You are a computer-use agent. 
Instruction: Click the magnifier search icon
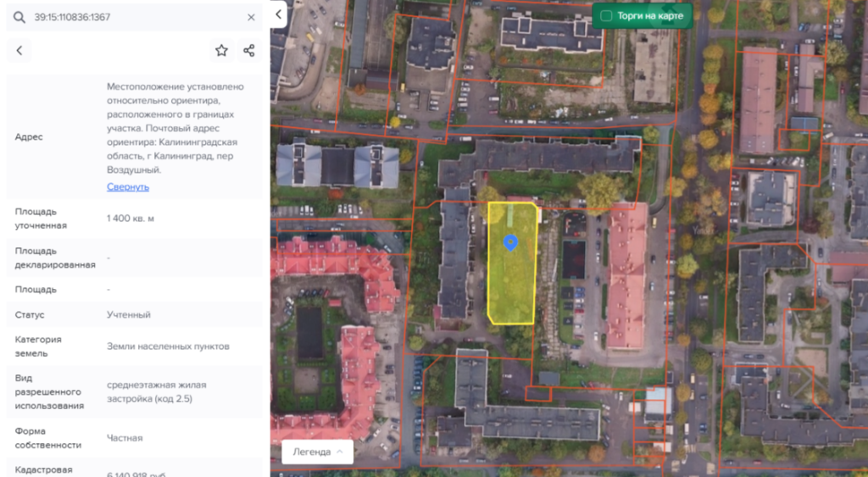tap(19, 17)
